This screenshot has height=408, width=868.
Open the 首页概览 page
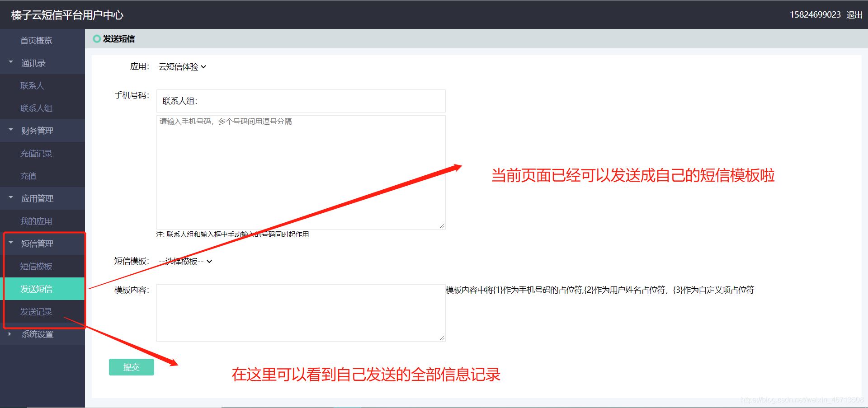[x=36, y=40]
